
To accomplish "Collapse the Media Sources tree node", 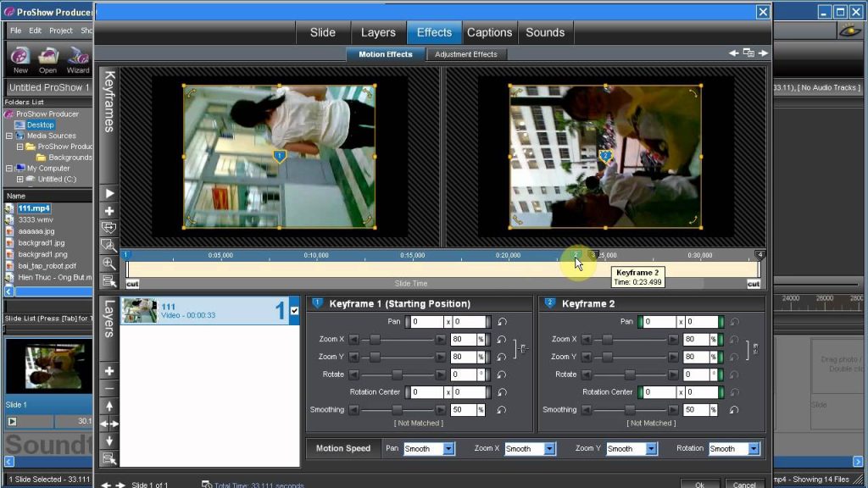I will (x=9, y=136).
